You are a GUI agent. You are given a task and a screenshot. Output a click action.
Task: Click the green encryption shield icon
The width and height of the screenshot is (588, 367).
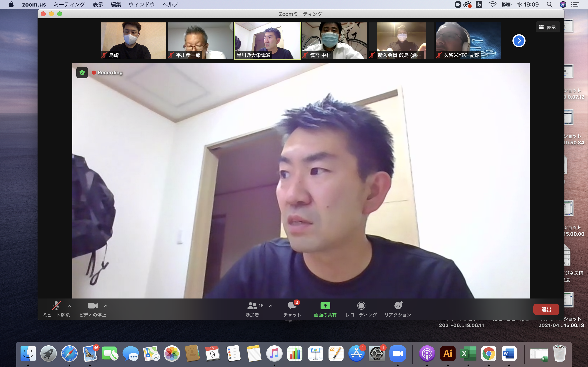[x=82, y=73]
